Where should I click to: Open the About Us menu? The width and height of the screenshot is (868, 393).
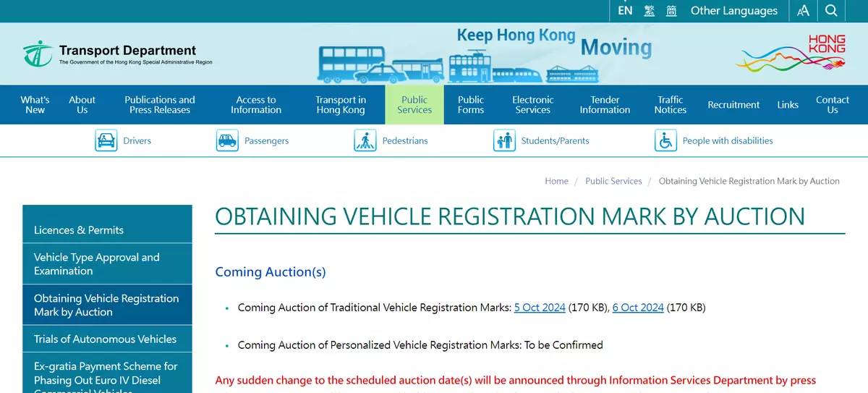tap(82, 105)
